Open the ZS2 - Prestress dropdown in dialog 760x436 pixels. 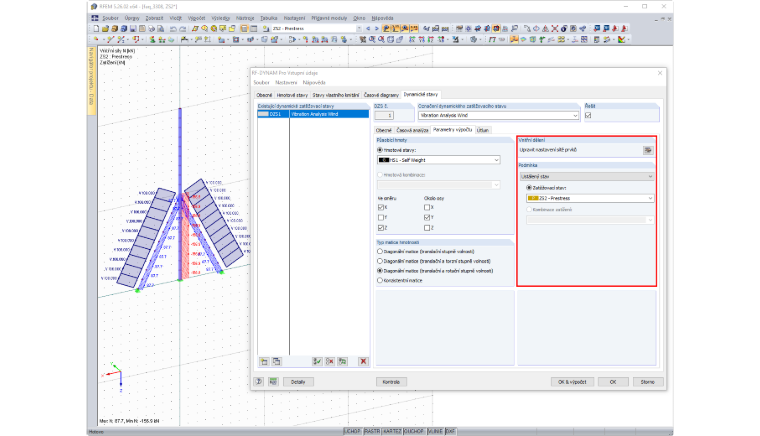point(650,198)
